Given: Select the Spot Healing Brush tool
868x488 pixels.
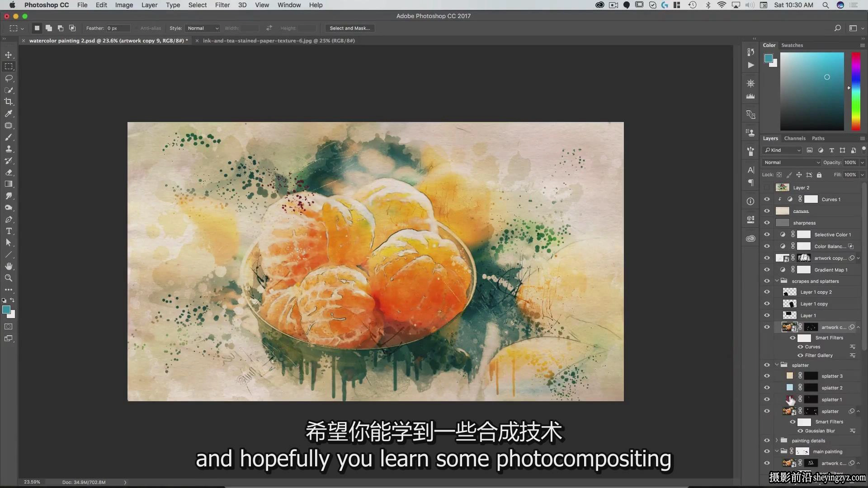Looking at the screenshot, I should coord(9,126).
